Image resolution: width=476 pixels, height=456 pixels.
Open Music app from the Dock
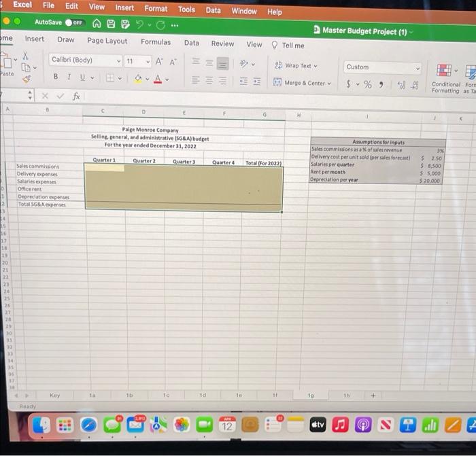click(340, 425)
